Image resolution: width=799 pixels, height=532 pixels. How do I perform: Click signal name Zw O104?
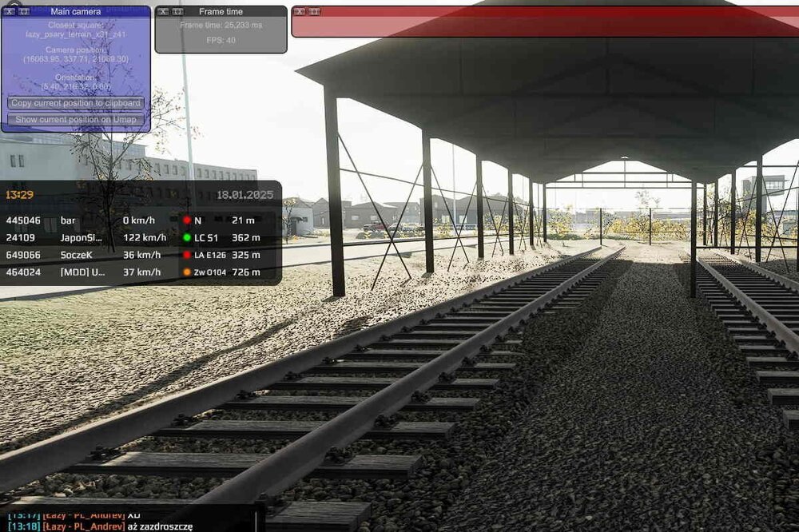pos(210,272)
